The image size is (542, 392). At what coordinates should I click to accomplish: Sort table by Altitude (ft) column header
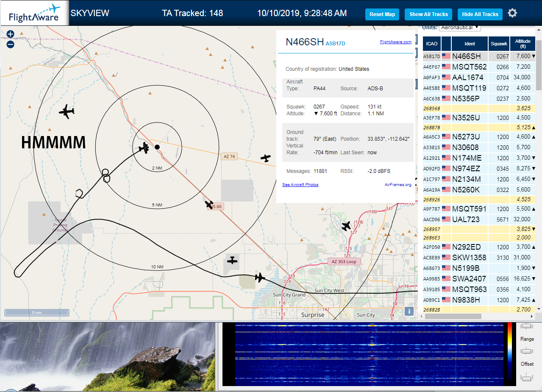click(x=523, y=43)
